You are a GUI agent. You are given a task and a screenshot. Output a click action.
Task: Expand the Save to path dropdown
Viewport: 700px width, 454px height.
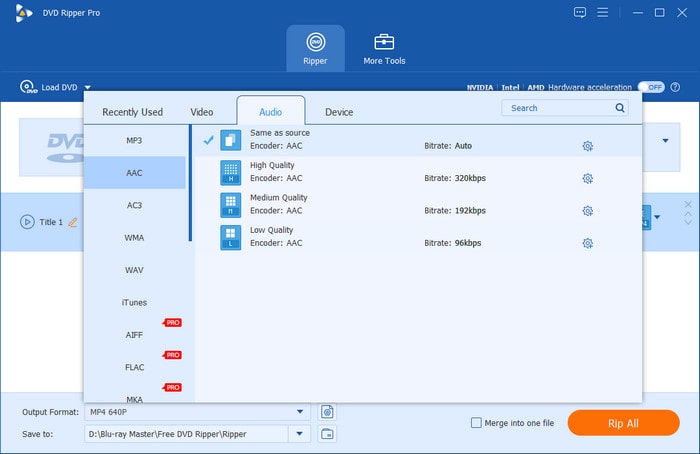coord(300,433)
